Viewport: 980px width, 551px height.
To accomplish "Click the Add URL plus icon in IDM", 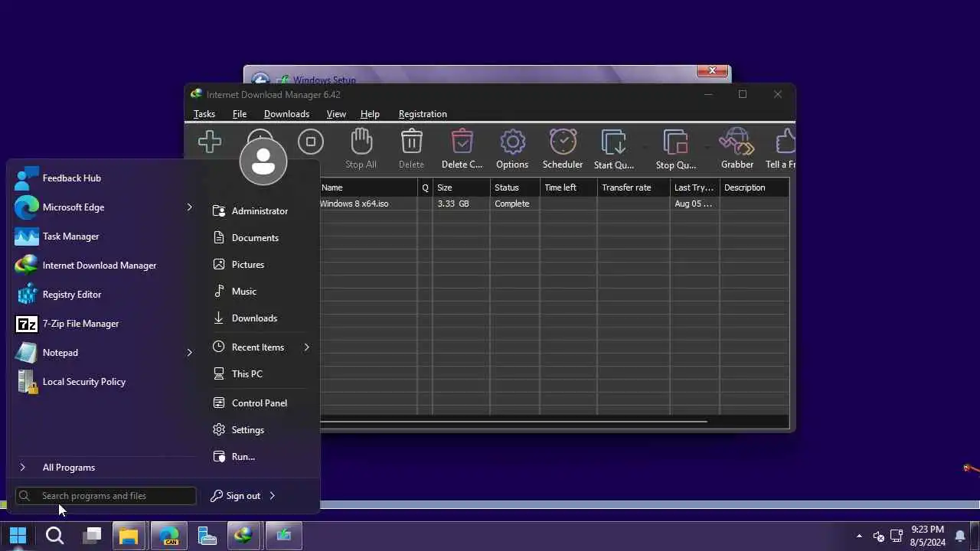I will coord(209,142).
